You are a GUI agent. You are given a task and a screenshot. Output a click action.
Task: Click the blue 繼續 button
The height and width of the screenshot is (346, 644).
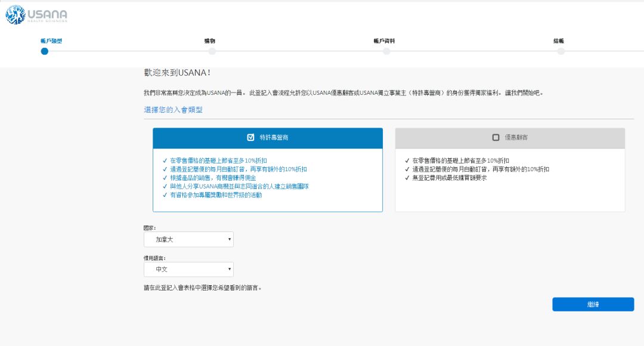(x=593, y=304)
